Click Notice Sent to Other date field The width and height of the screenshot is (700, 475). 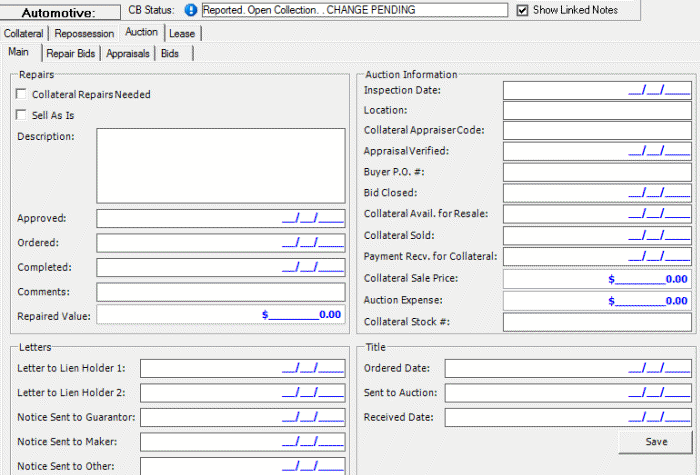pos(243,466)
